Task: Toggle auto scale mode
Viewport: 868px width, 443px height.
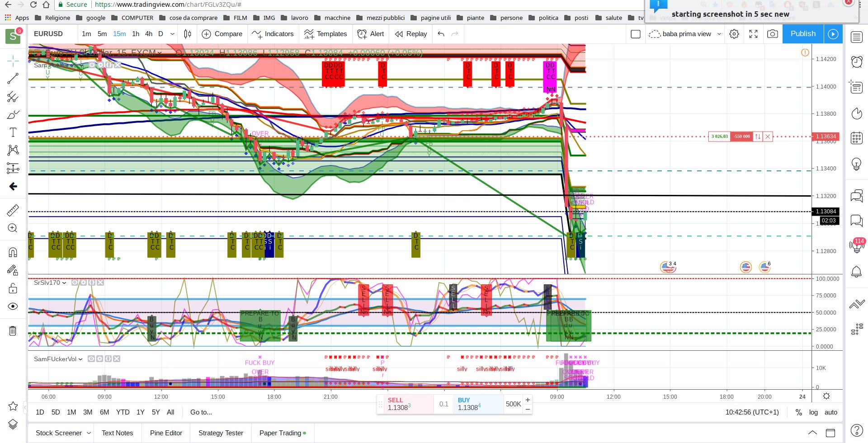Action: click(x=831, y=412)
